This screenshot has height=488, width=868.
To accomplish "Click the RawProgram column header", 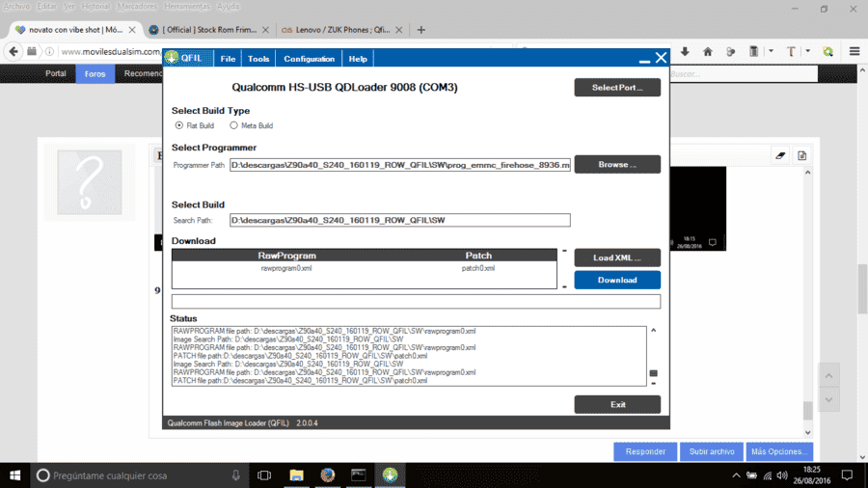I will 286,256.
